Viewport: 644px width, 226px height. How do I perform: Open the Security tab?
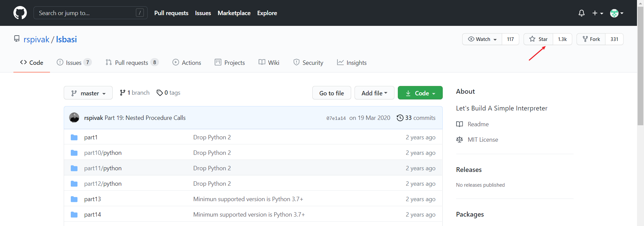[308, 63]
